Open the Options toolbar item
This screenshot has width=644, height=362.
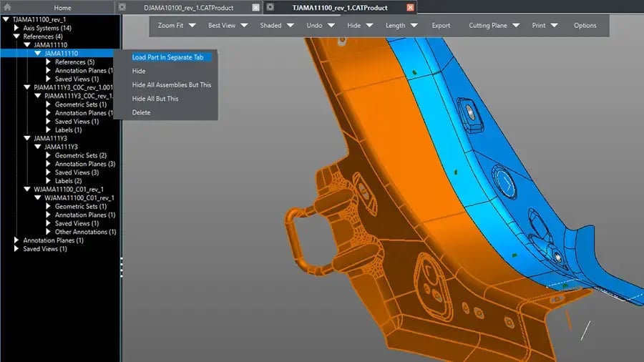click(585, 26)
